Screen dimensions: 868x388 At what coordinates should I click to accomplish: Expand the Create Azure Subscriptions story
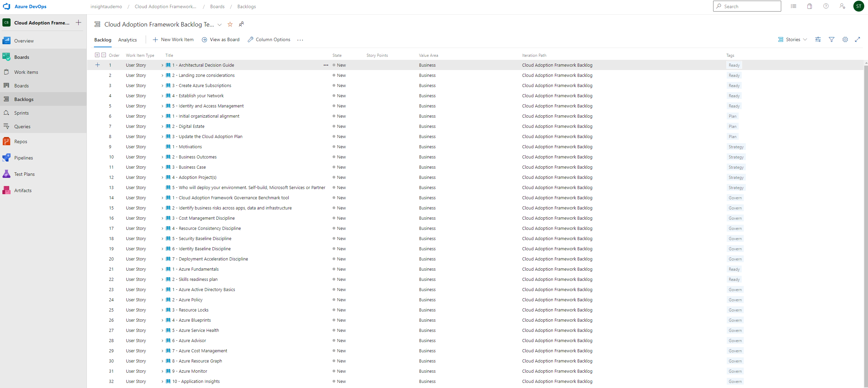point(162,86)
